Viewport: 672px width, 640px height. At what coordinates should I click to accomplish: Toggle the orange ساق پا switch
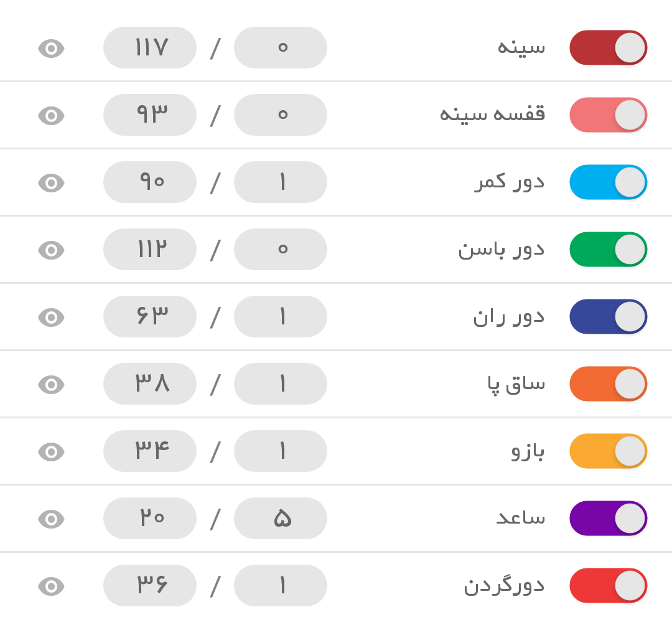[x=608, y=384]
